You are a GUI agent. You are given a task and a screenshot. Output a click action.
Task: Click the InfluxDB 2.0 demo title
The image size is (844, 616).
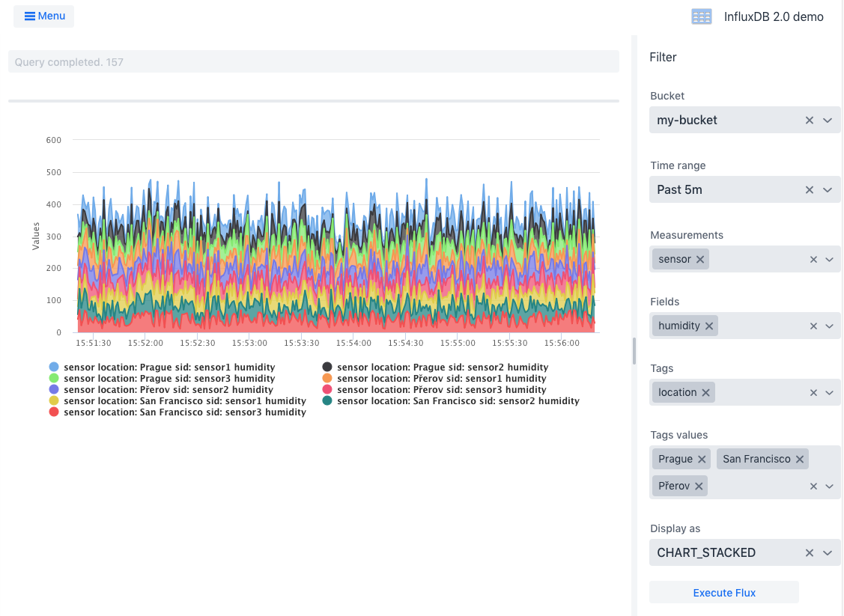pos(774,16)
